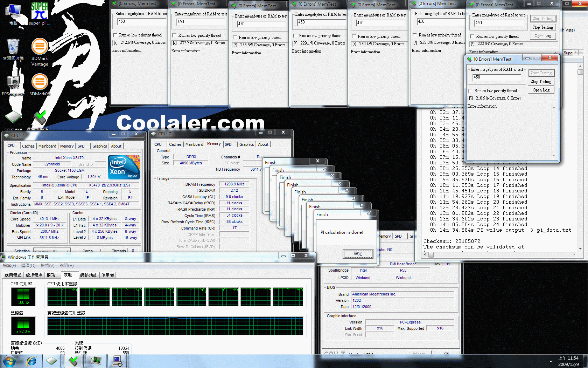Open the 檢視(V) menu in Task Manager
Image resolution: width=588 pixels, height=368 pixels.
pos(48,266)
